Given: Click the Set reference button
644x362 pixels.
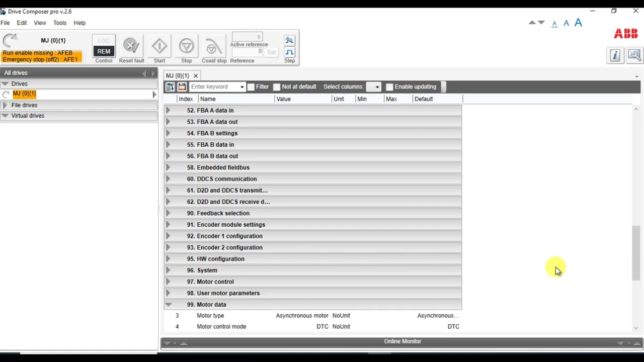Looking at the screenshot, I should (271, 52).
